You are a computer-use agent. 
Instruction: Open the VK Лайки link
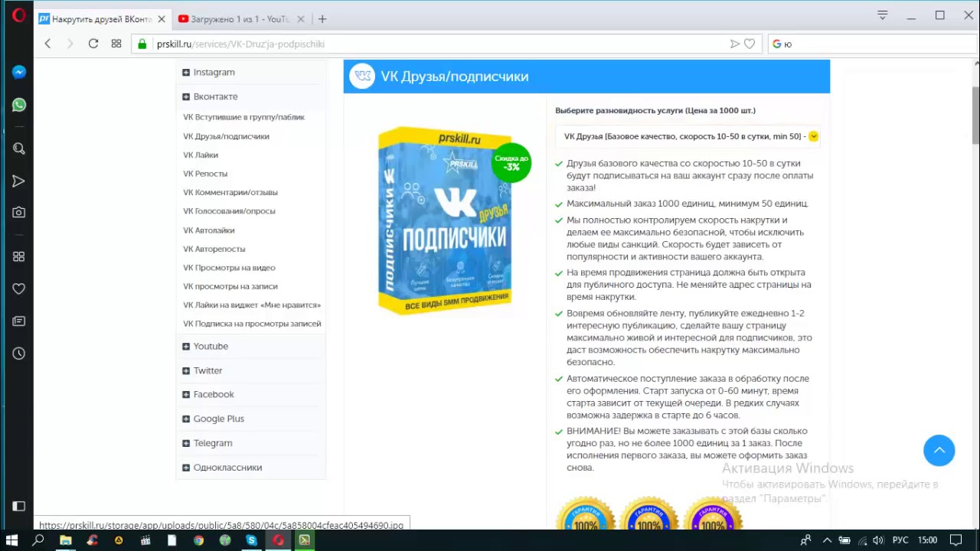pyautogui.click(x=201, y=155)
